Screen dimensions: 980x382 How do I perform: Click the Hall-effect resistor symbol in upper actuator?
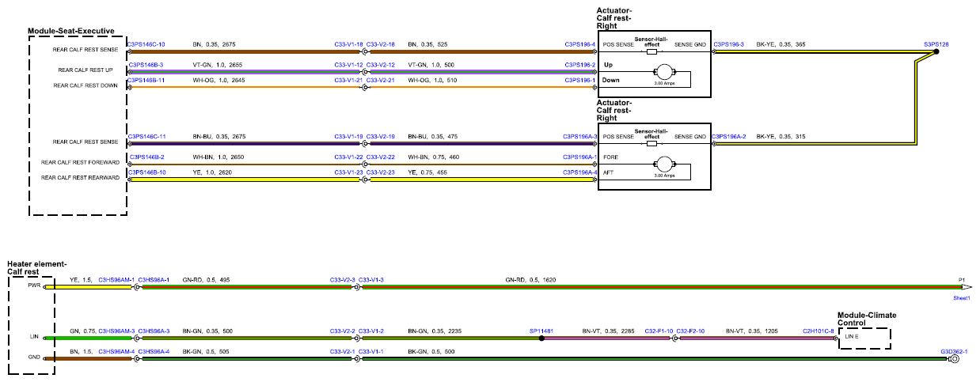click(x=651, y=51)
